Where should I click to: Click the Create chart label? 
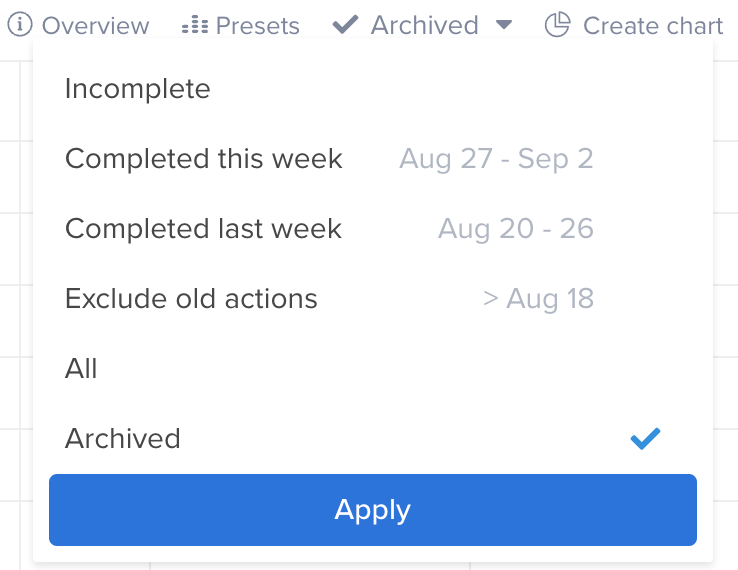tap(653, 25)
